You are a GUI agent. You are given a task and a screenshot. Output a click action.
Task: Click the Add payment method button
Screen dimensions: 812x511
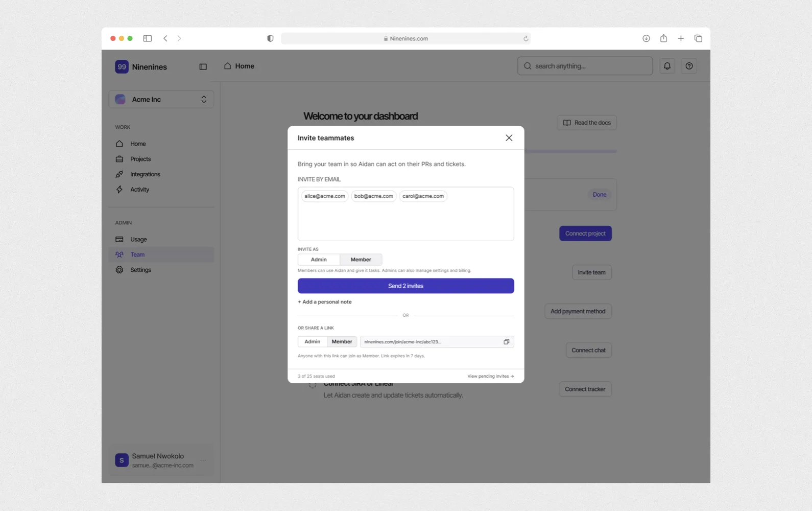pos(578,311)
